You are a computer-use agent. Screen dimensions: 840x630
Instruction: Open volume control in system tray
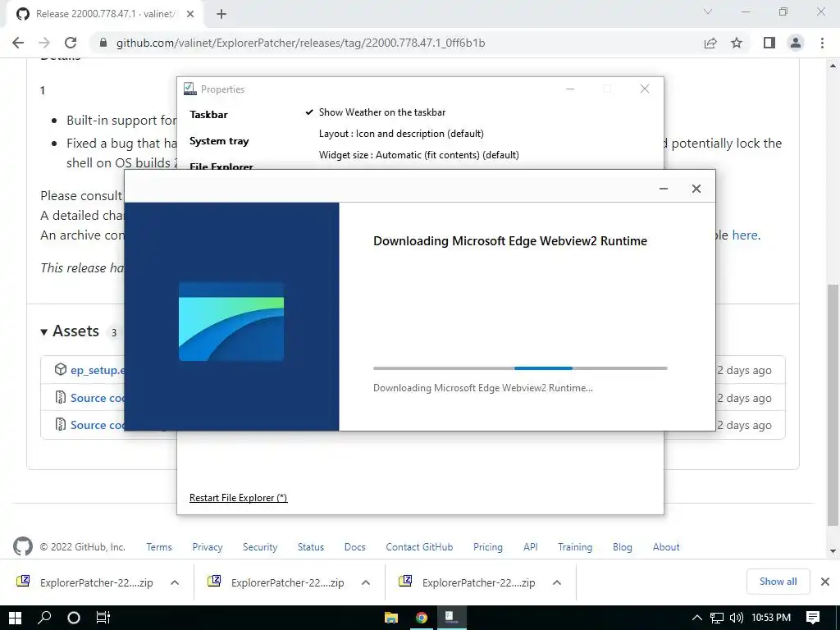click(x=737, y=618)
